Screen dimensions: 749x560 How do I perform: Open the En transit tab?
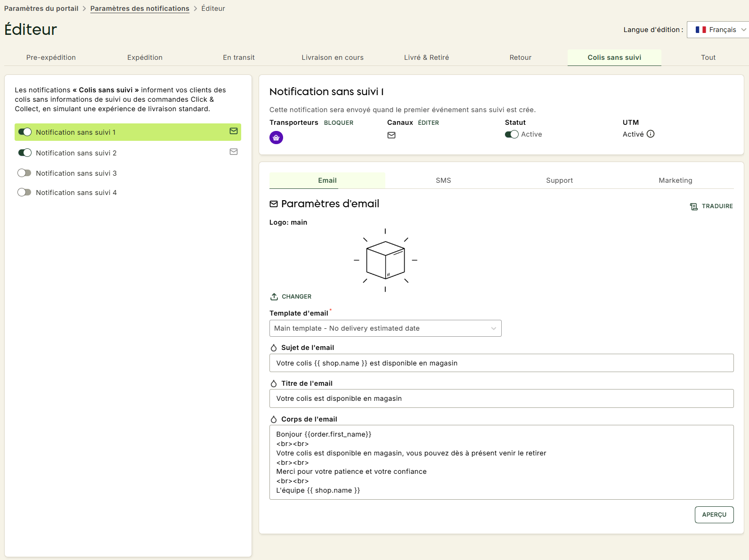239,57
